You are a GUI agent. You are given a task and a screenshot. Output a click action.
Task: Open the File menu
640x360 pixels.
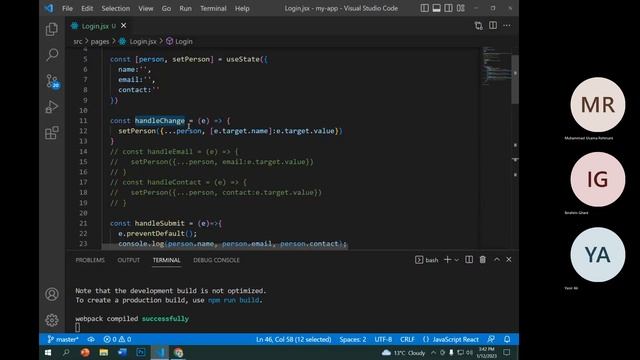click(67, 8)
